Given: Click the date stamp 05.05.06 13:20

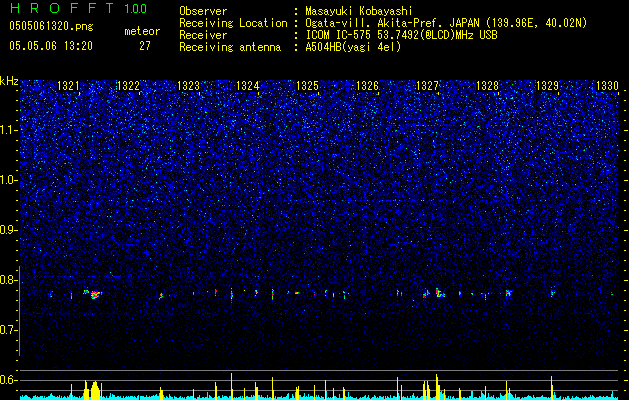Looking at the screenshot, I should coord(51,46).
